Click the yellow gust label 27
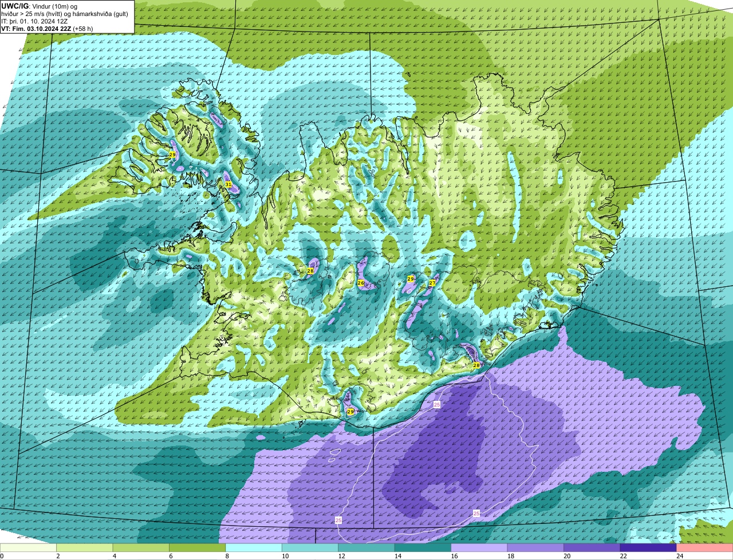This screenshot has width=733, height=560. click(432, 283)
